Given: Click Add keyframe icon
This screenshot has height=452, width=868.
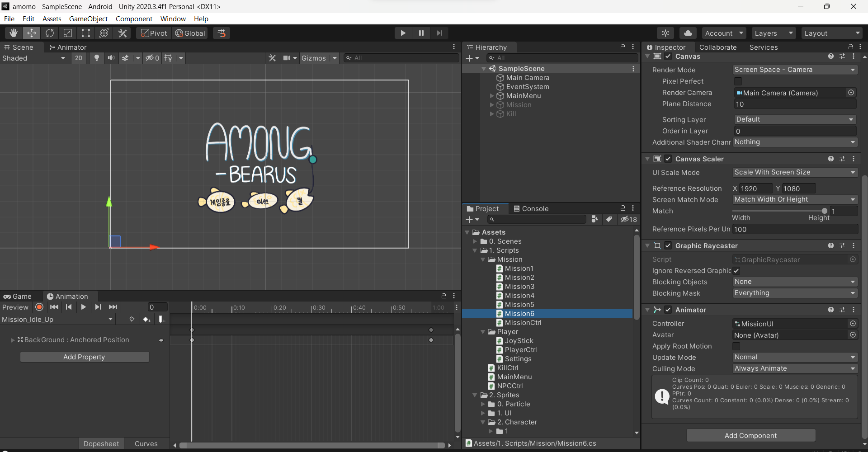Looking at the screenshot, I should 146,319.
